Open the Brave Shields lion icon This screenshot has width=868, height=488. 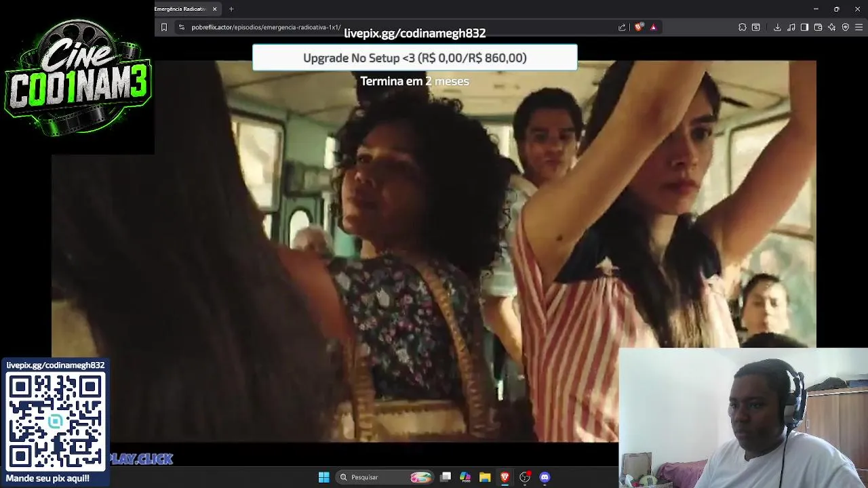pos(638,27)
